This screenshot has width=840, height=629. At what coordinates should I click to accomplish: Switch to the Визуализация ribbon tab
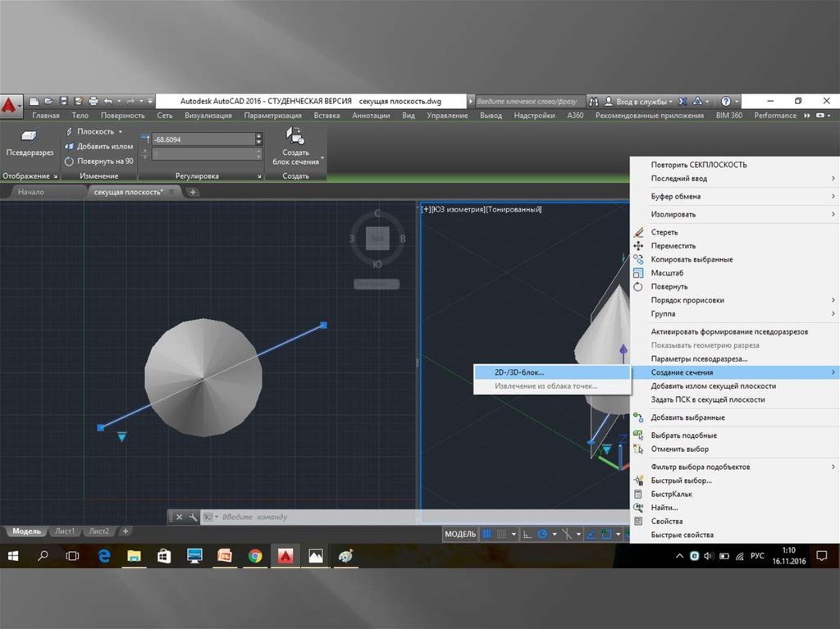click(x=208, y=116)
